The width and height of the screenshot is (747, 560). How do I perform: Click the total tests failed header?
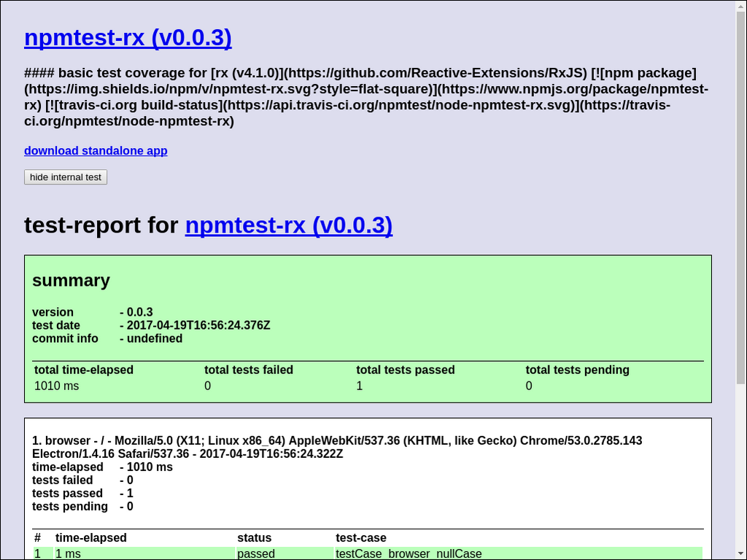(249, 370)
